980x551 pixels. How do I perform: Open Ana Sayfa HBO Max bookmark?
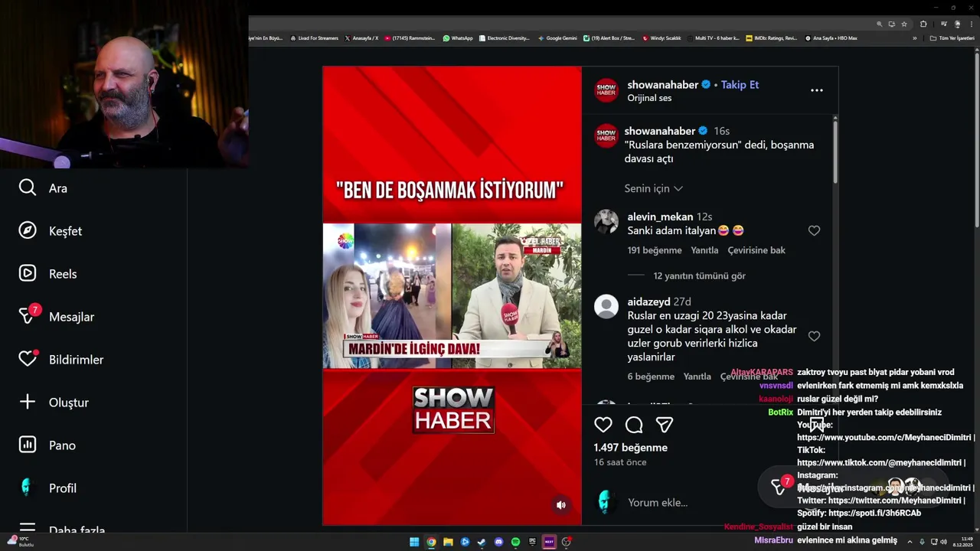point(831,38)
